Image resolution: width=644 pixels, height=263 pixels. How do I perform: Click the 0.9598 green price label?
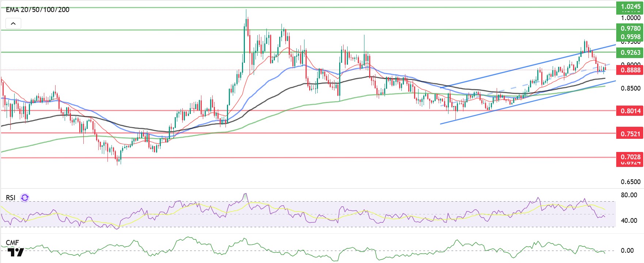[x=630, y=37]
